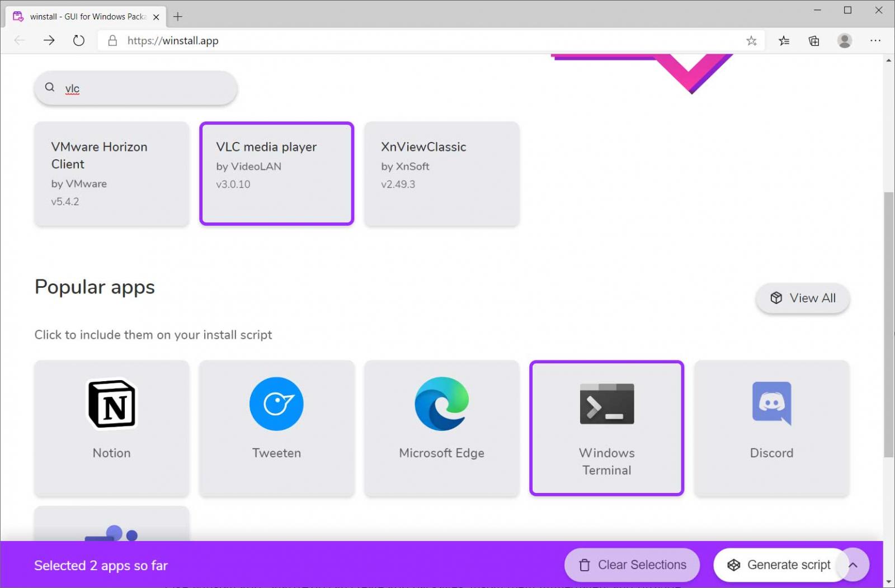Minimize the browser window
This screenshot has height=588, width=895.
[817, 10]
